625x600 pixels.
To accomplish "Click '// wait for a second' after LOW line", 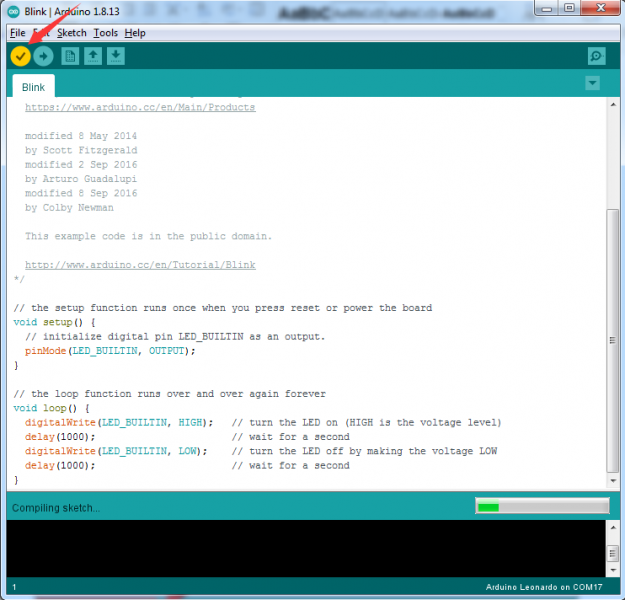I will pos(291,466).
